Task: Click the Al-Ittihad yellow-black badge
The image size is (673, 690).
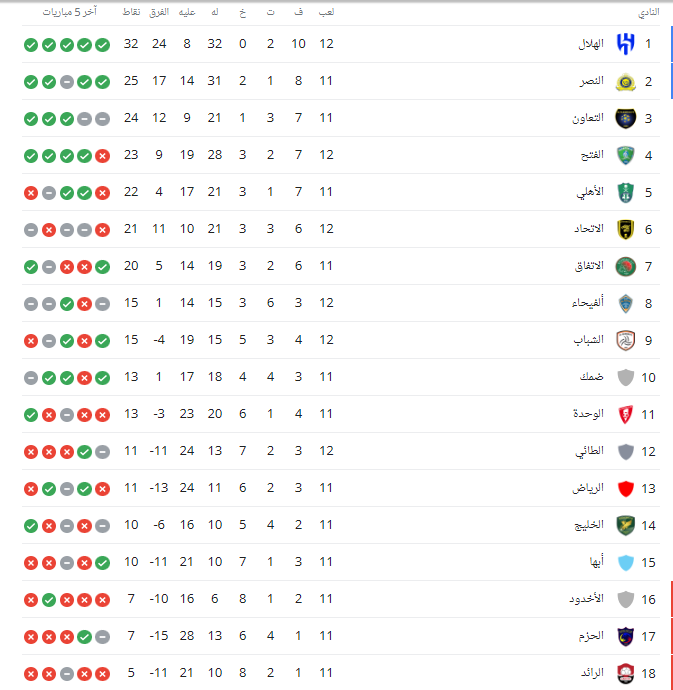Action: tap(625, 229)
